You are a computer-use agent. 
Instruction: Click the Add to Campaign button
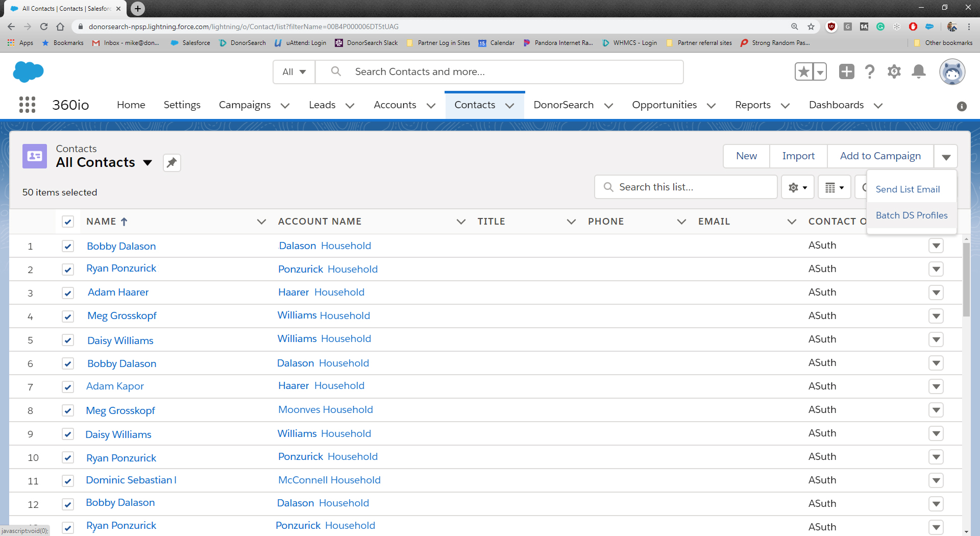[880, 156]
